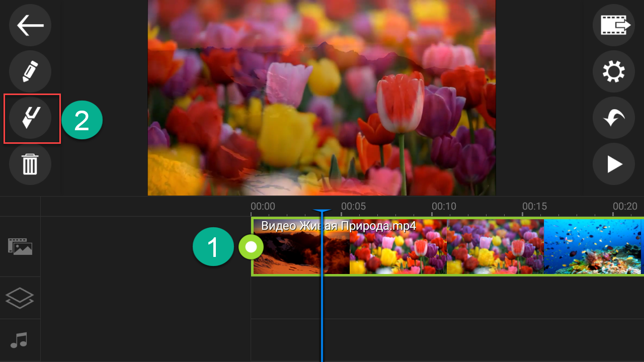
Task: Open the pencil edit tool
Action: 30,71
